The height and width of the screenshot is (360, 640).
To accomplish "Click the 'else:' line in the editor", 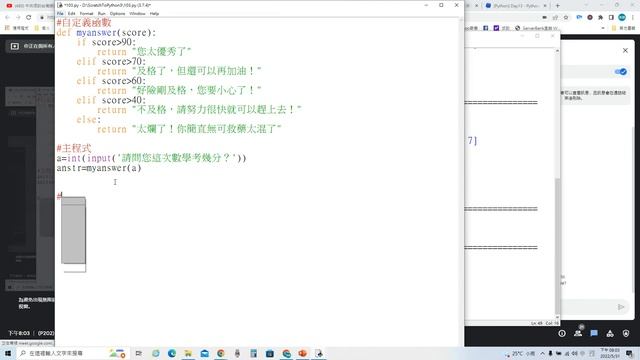I will point(89,120).
